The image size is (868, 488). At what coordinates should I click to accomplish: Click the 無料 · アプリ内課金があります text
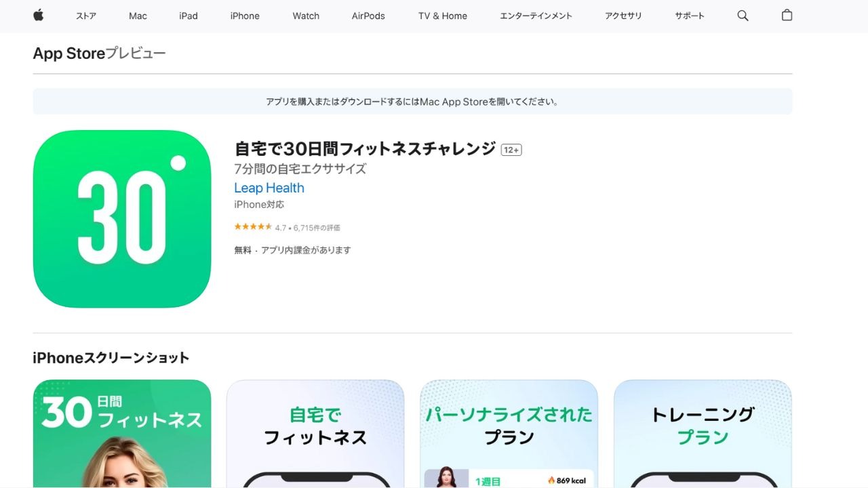click(x=292, y=250)
